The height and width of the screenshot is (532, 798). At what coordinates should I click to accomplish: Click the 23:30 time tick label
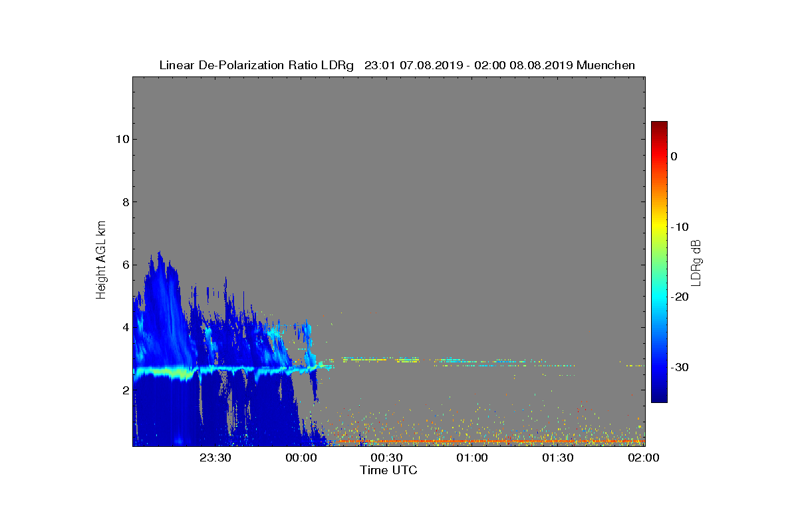[215, 458]
